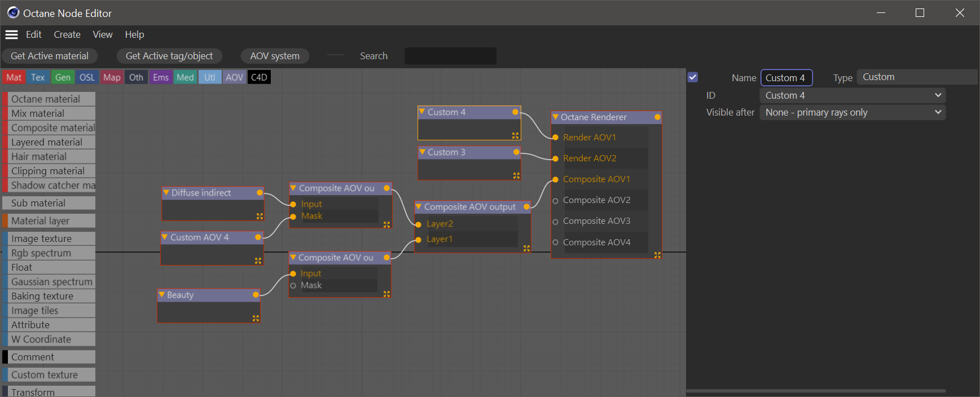Toggle Mat node filter
Screen dimensions: 980x397
tap(14, 77)
